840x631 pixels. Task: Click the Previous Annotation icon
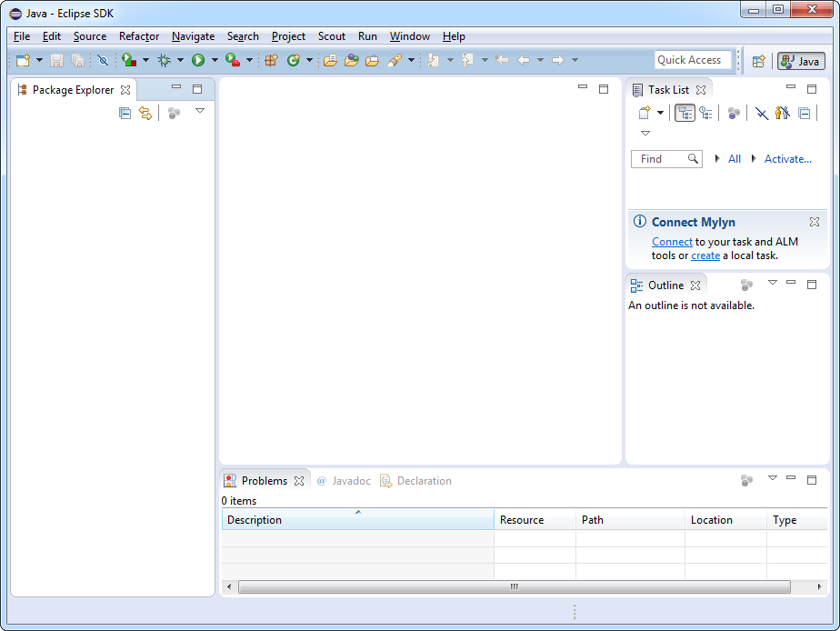pos(467,60)
